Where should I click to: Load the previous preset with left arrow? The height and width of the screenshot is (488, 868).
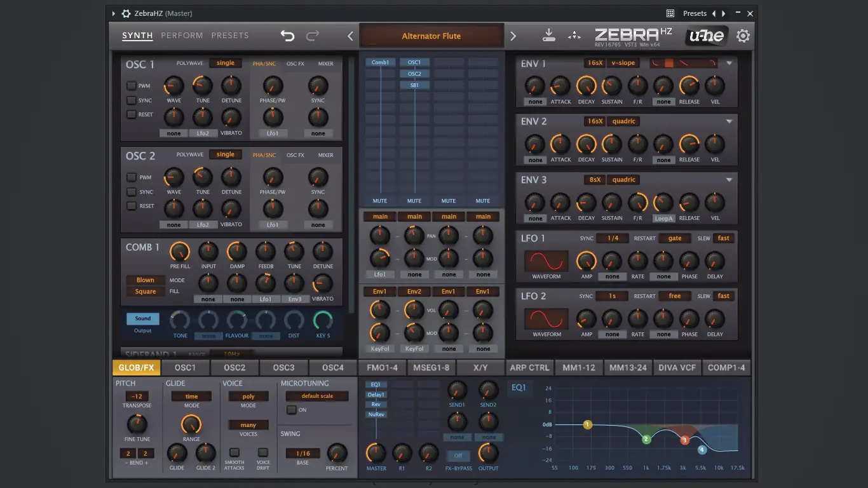(x=350, y=36)
